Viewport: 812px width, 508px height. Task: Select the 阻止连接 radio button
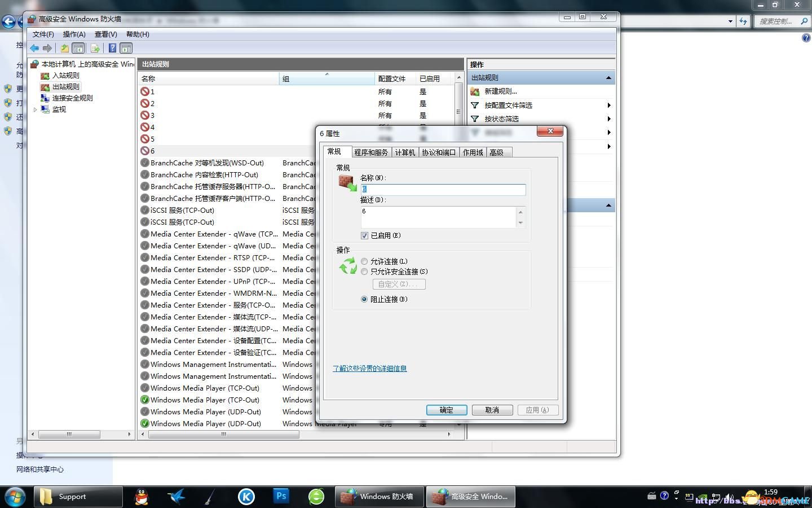pos(364,299)
